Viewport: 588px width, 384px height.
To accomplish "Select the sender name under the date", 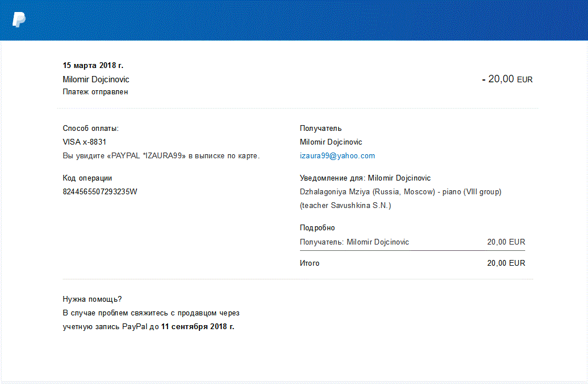I will point(96,79).
